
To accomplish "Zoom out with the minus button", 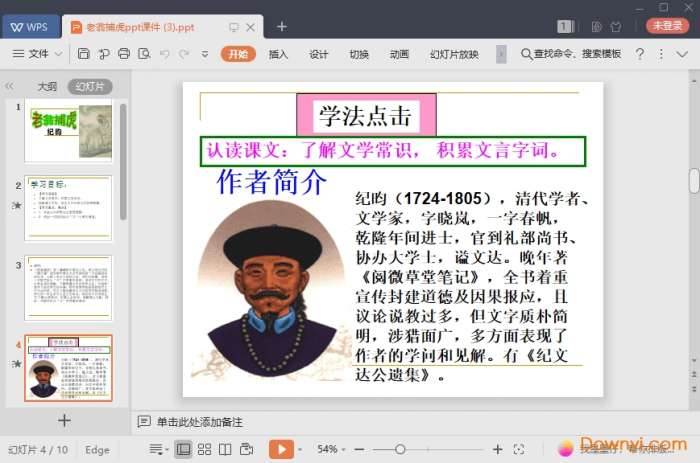I will (359, 449).
